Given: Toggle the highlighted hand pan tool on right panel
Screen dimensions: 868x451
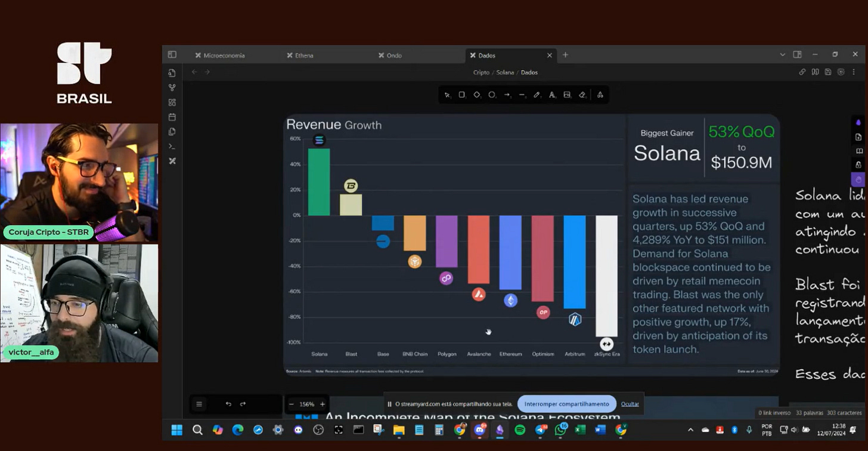Looking at the screenshot, I should 858,180.
